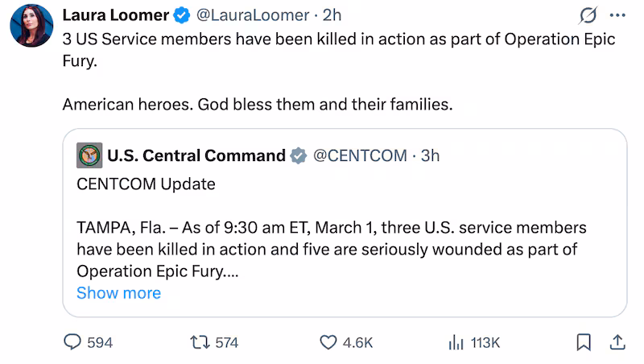This screenshot has height=364, width=644.
Task: Open Laura Loomer's profile picture
Action: (x=31, y=24)
